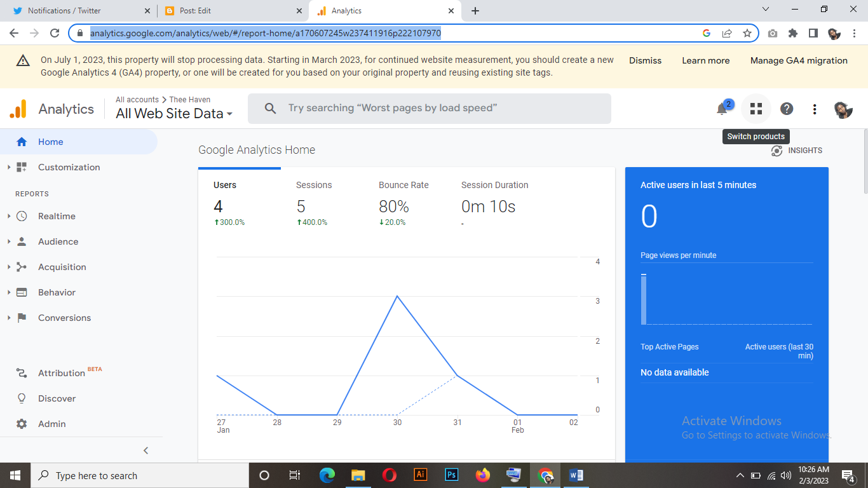Open Conversions reports

pyautogui.click(x=64, y=318)
